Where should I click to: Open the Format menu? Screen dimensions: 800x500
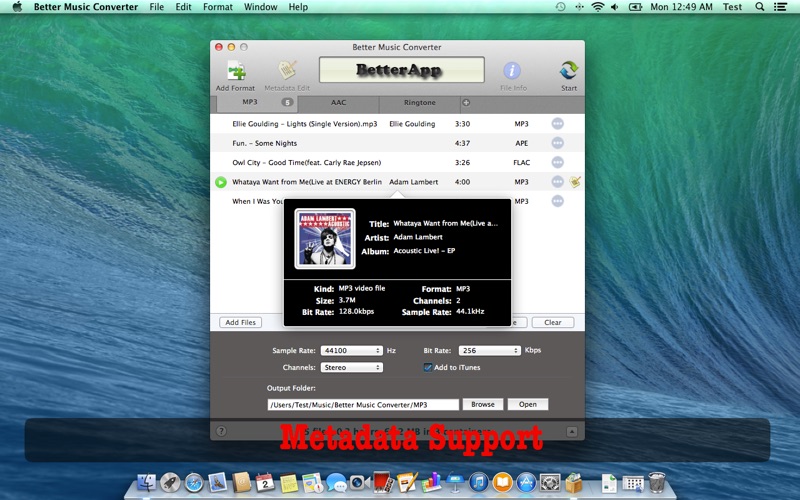218,7
